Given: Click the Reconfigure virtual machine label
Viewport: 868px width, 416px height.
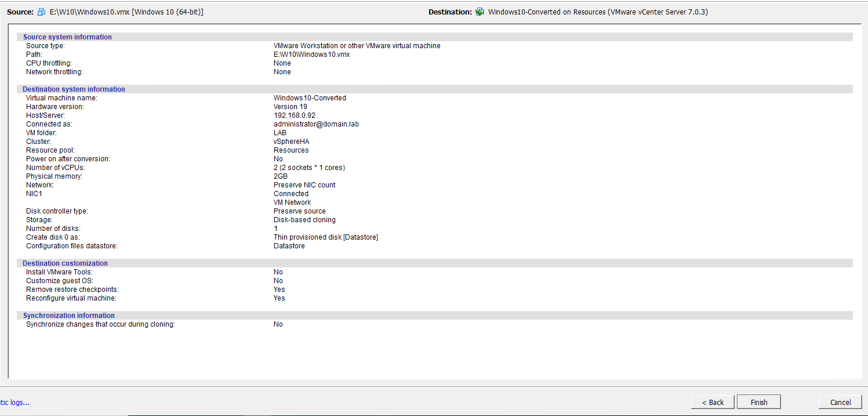Looking at the screenshot, I should pyautogui.click(x=71, y=298).
